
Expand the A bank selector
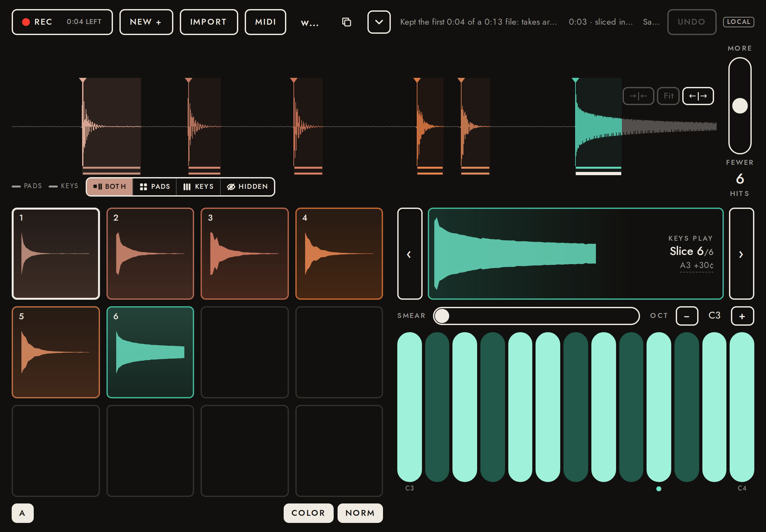point(23,513)
